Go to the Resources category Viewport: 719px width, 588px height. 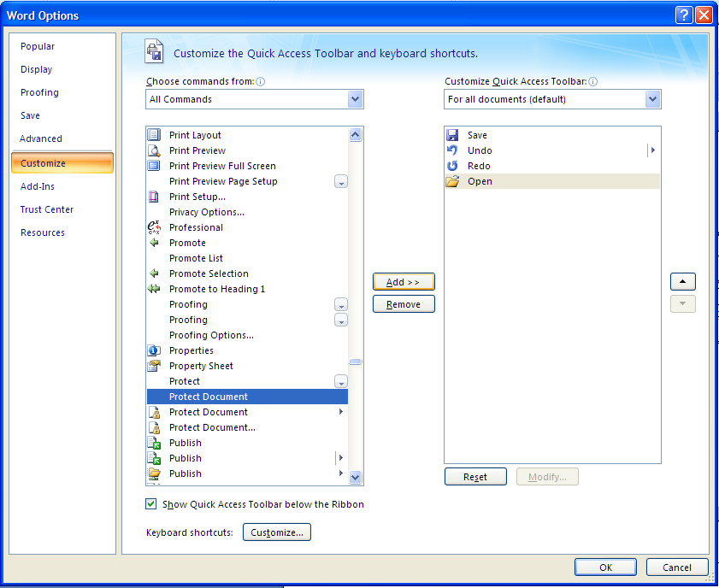point(43,232)
